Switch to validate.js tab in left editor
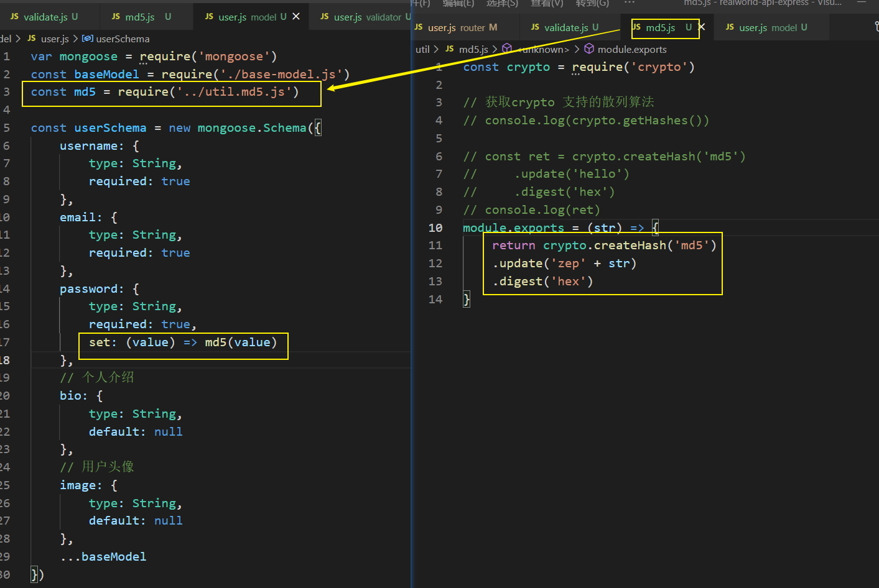The height and width of the screenshot is (588, 879). click(x=45, y=17)
